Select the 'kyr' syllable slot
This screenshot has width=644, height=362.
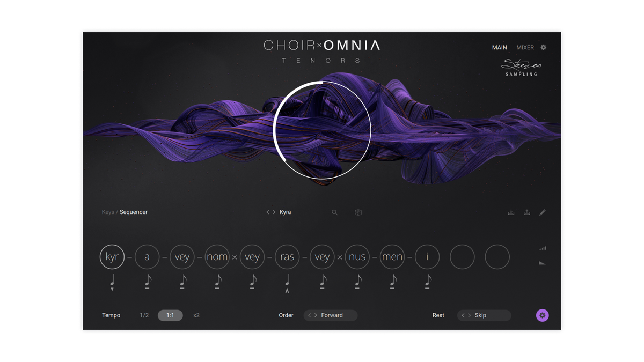pos(112,257)
